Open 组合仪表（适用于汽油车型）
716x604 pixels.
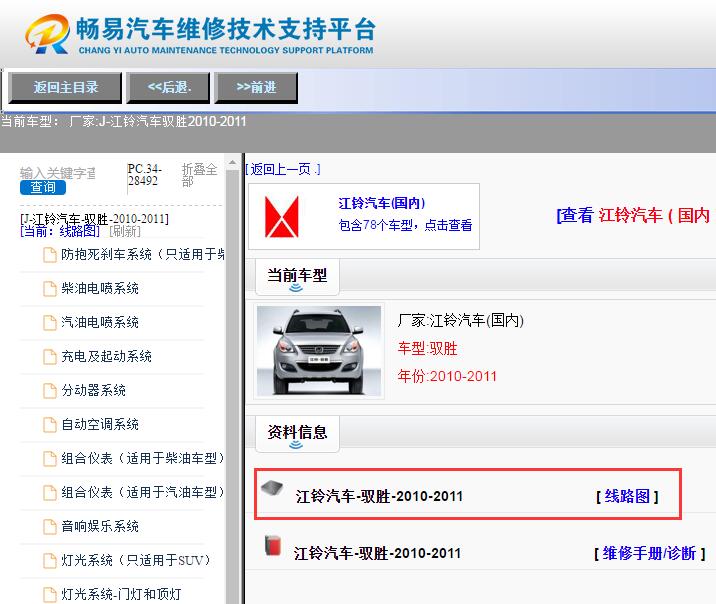[x=142, y=492]
